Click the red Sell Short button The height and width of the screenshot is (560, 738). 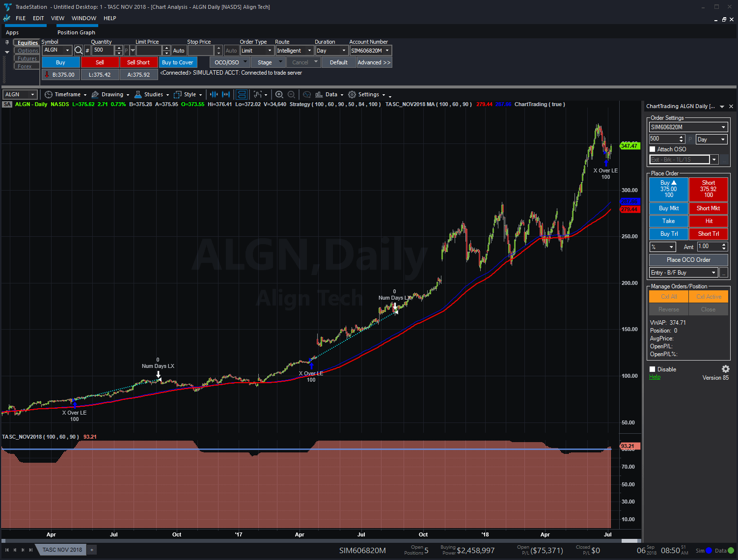click(x=138, y=62)
